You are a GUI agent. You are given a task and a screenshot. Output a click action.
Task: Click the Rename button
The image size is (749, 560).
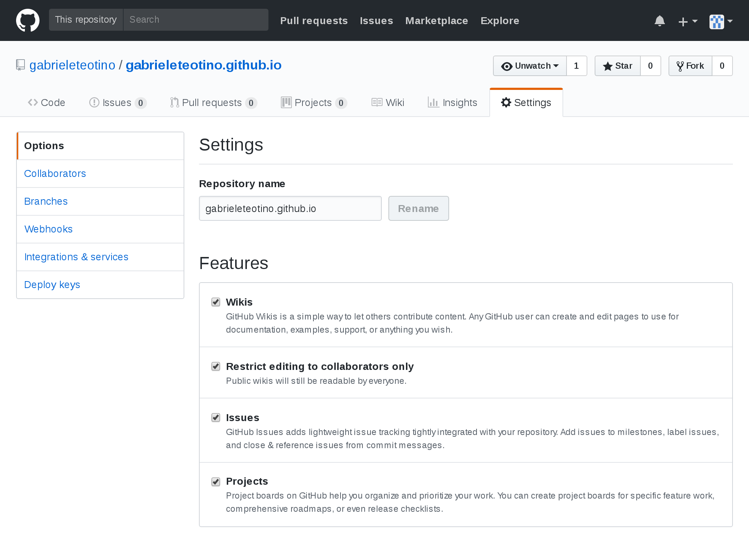point(418,208)
